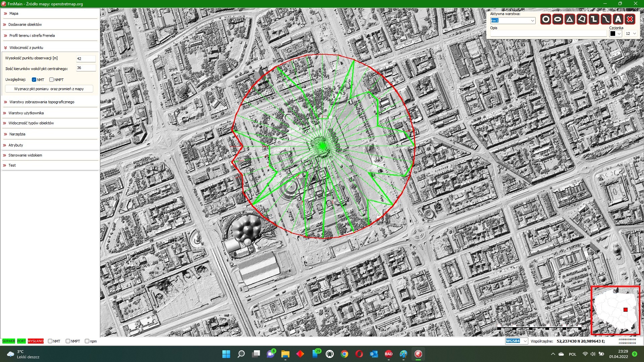Expand the Narzędzia section
Image resolution: width=644 pixels, height=362 pixels.
point(17,134)
